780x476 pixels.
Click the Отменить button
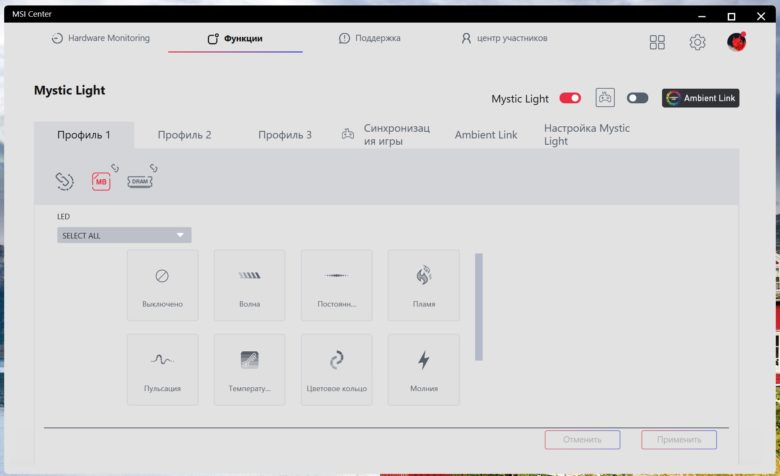pyautogui.click(x=583, y=440)
